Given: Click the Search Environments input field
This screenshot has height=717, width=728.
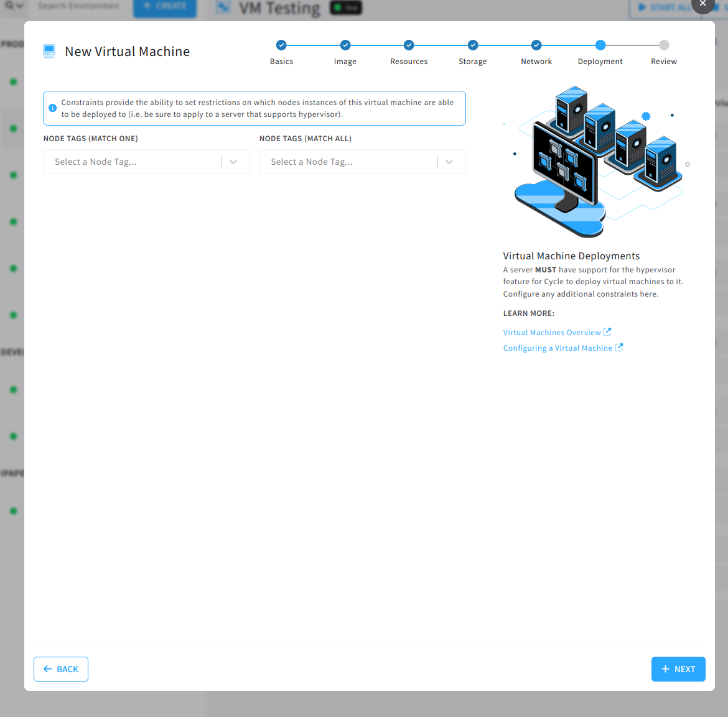Looking at the screenshot, I should click(x=78, y=5).
